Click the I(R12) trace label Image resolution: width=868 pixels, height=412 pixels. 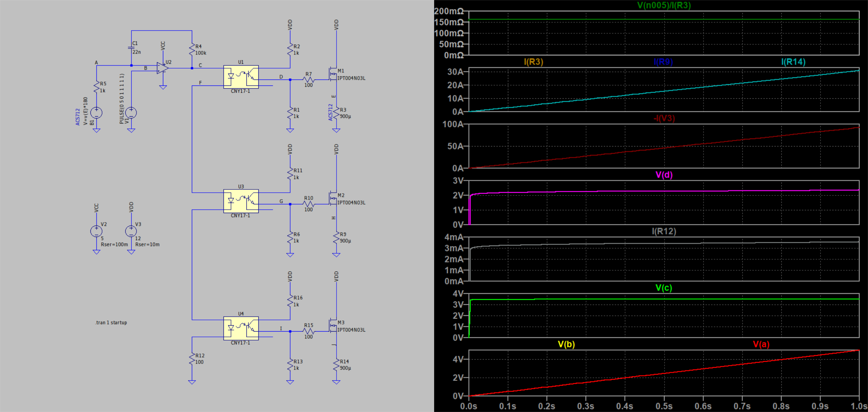pos(664,231)
